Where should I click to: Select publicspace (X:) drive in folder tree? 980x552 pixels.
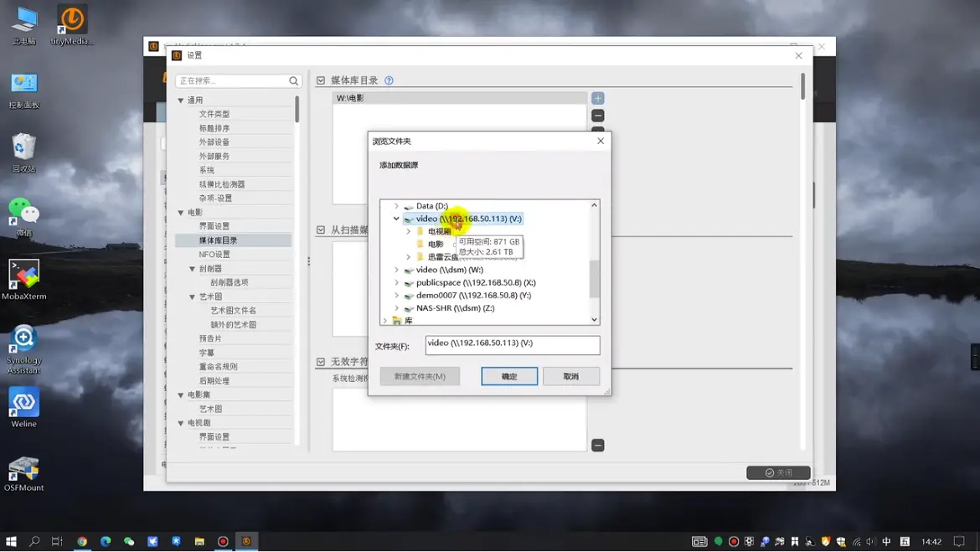475,283
